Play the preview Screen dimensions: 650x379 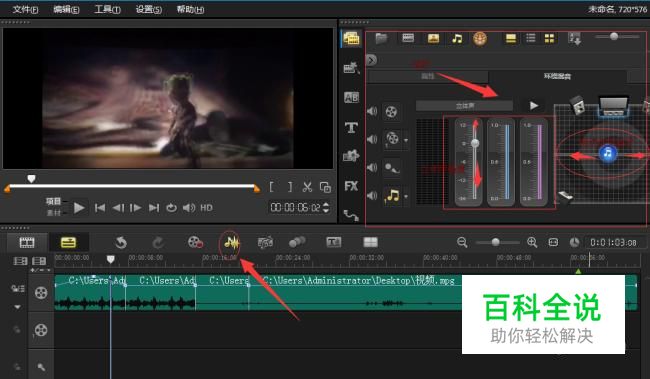pos(79,207)
